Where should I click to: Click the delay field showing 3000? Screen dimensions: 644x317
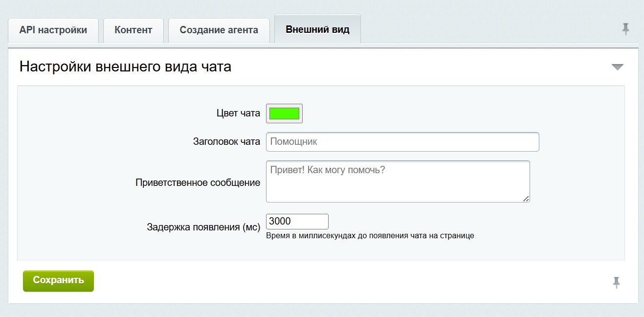click(x=296, y=221)
